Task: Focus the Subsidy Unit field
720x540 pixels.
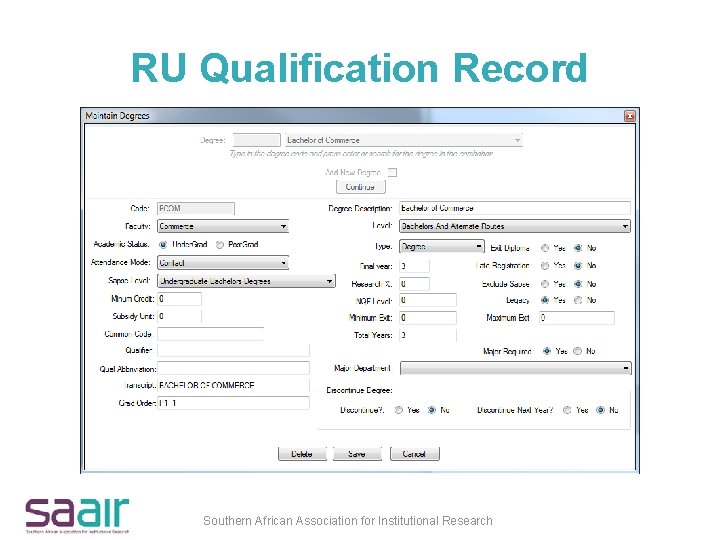Action: 179,316
